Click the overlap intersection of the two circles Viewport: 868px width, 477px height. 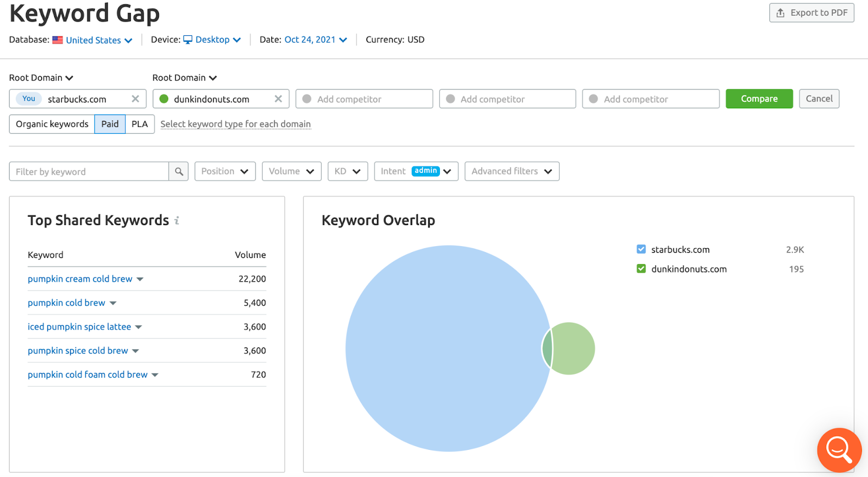[547, 349]
